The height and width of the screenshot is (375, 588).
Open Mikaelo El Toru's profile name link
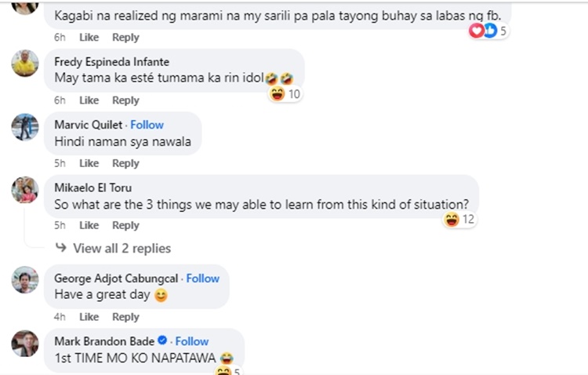tap(93, 187)
